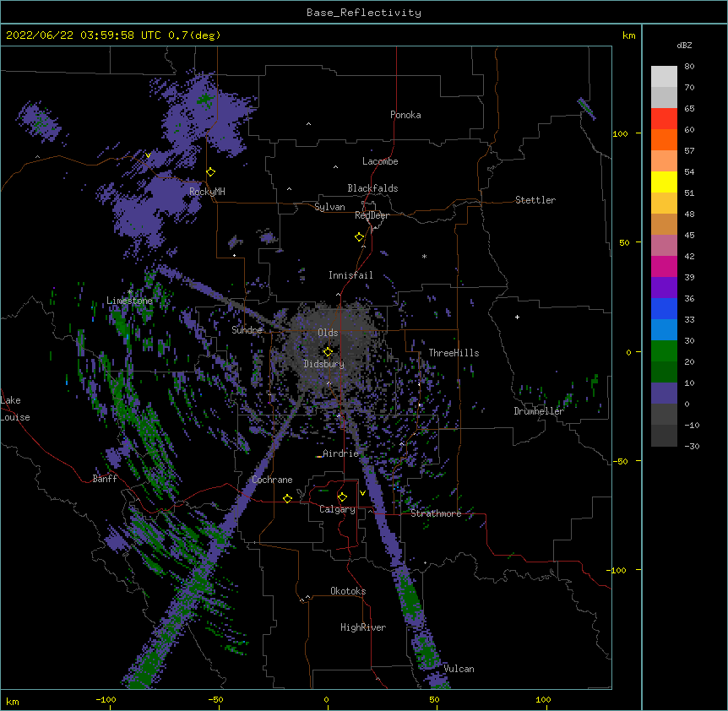Select the yellow diamond marker below Cochrane
728x711 pixels.
pyautogui.click(x=287, y=498)
